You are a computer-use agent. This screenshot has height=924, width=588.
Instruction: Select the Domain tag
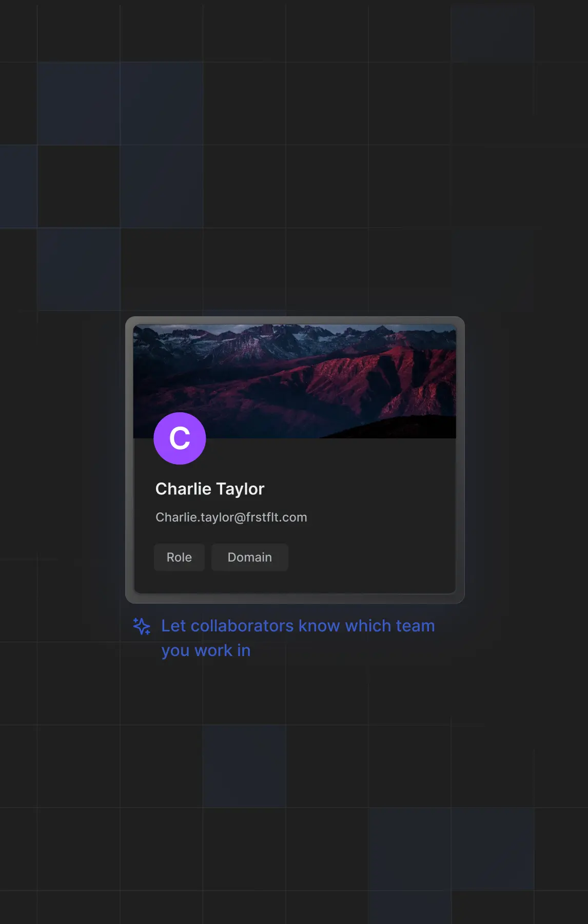[249, 557]
